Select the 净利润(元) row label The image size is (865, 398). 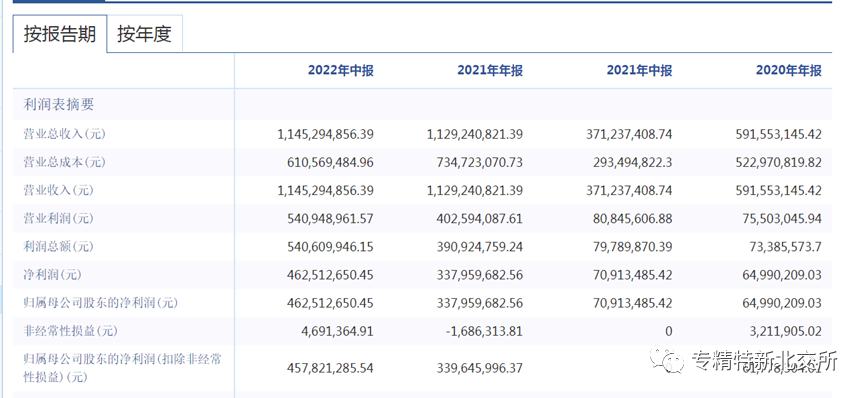[x=53, y=274]
